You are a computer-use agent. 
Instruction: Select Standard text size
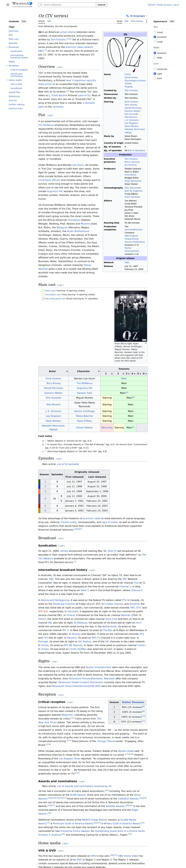pyautogui.click(x=155, y=37)
